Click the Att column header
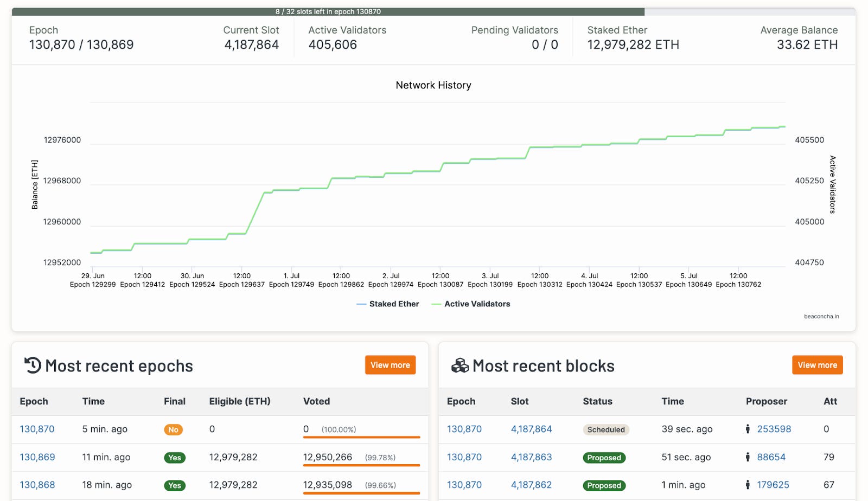 [x=830, y=401]
